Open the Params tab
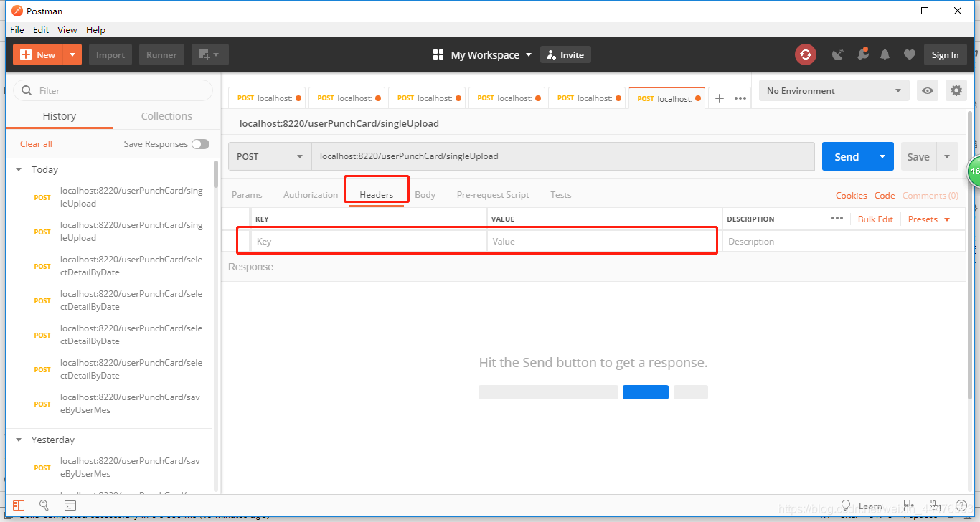Viewport: 980px width, 522px height. click(247, 194)
